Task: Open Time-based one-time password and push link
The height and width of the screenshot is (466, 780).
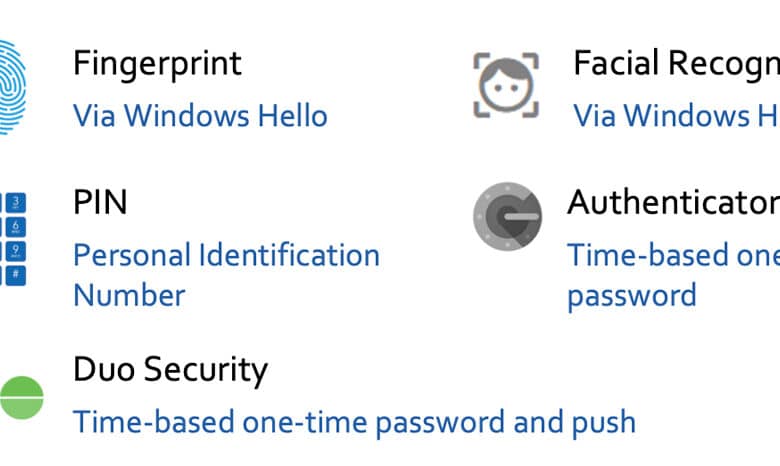Action: pos(354,423)
